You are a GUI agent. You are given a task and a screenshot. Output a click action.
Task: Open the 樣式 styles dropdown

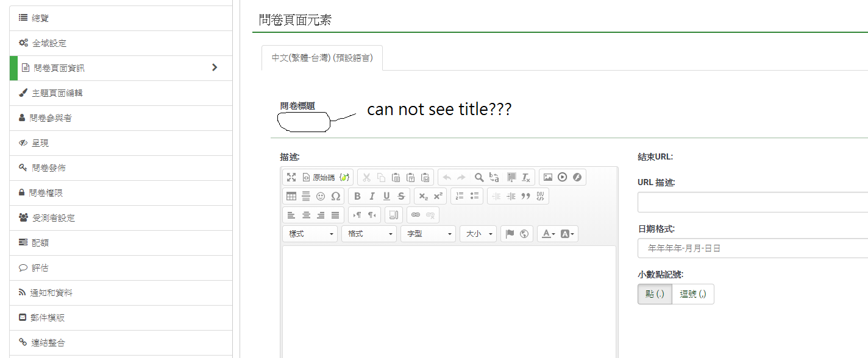click(310, 234)
